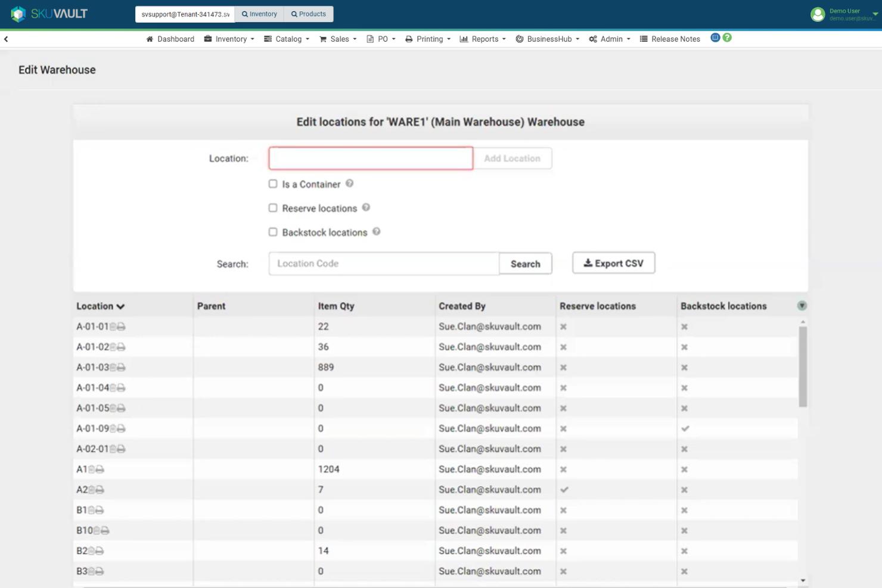882x588 pixels.
Task: Enable the 'Is a Container' checkbox
Action: (x=273, y=184)
